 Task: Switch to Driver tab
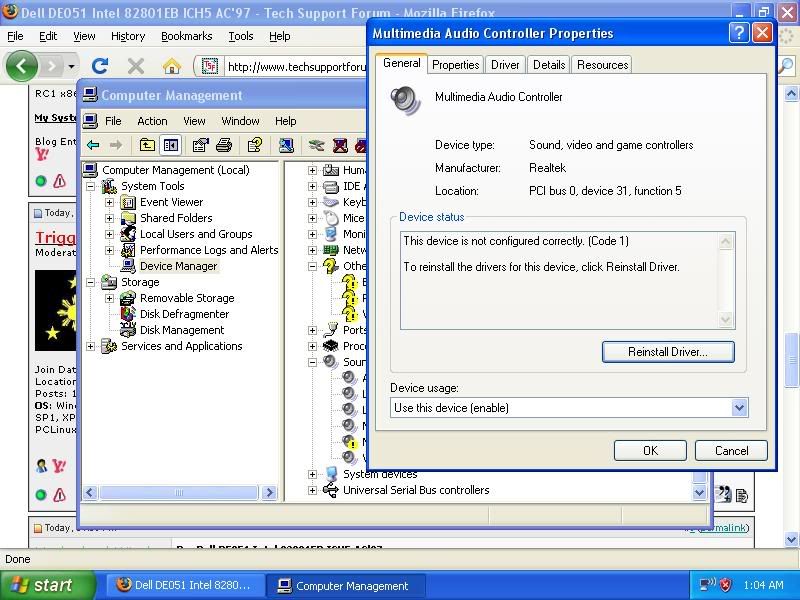(x=505, y=65)
